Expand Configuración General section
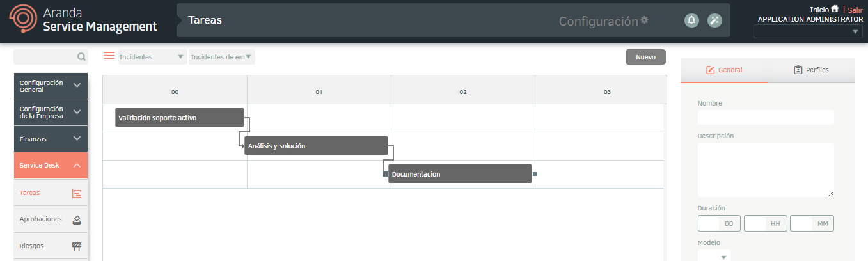This screenshot has height=261, width=868. [x=51, y=86]
